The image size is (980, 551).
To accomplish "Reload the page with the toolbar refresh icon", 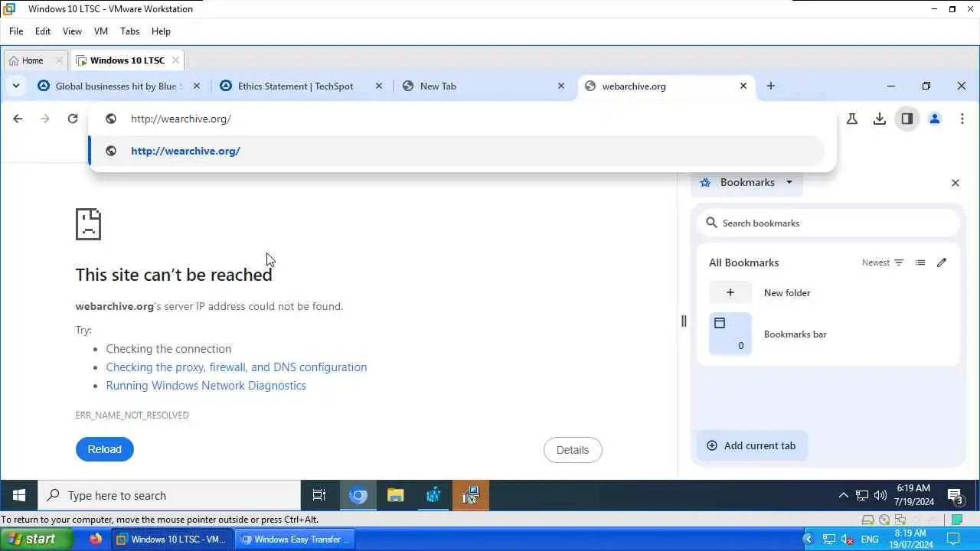I will coord(73,119).
